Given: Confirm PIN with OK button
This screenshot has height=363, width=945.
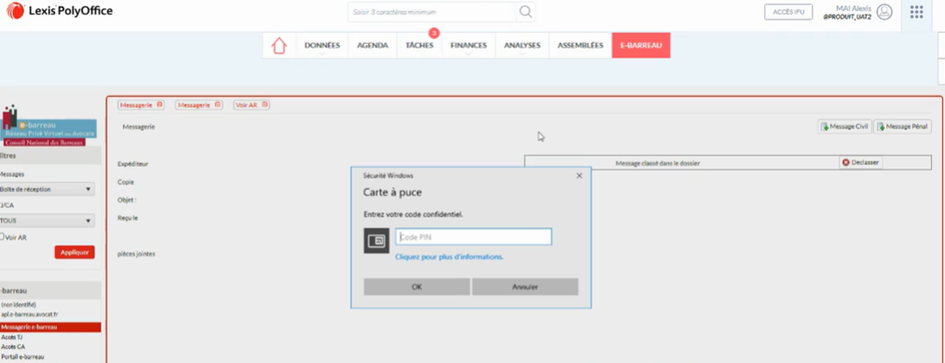Looking at the screenshot, I should pos(416,287).
